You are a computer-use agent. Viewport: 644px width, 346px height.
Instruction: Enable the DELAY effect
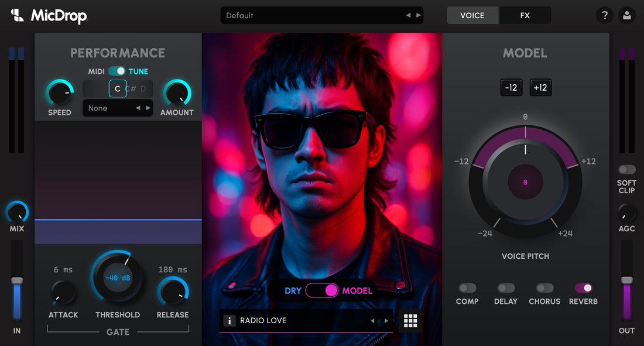tap(505, 287)
